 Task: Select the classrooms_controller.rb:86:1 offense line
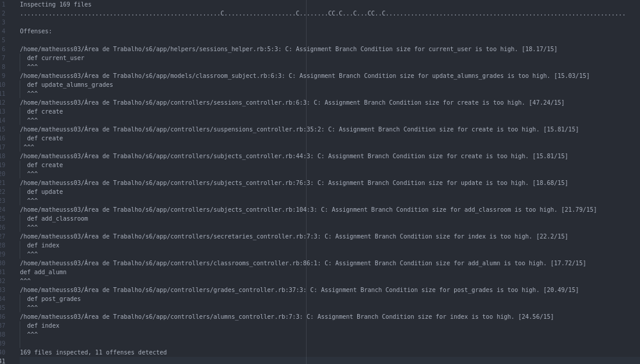coord(303,263)
